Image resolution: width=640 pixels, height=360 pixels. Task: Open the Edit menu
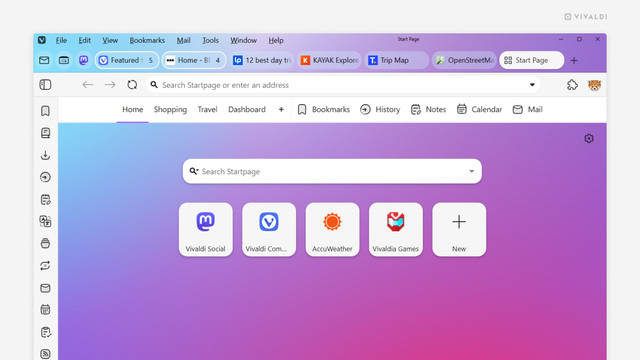pyautogui.click(x=84, y=40)
